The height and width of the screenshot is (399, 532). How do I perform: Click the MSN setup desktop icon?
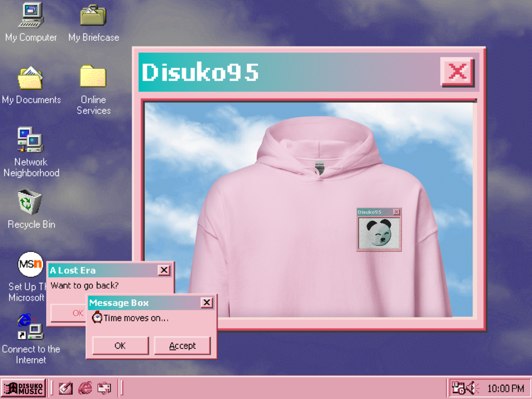click(x=31, y=264)
